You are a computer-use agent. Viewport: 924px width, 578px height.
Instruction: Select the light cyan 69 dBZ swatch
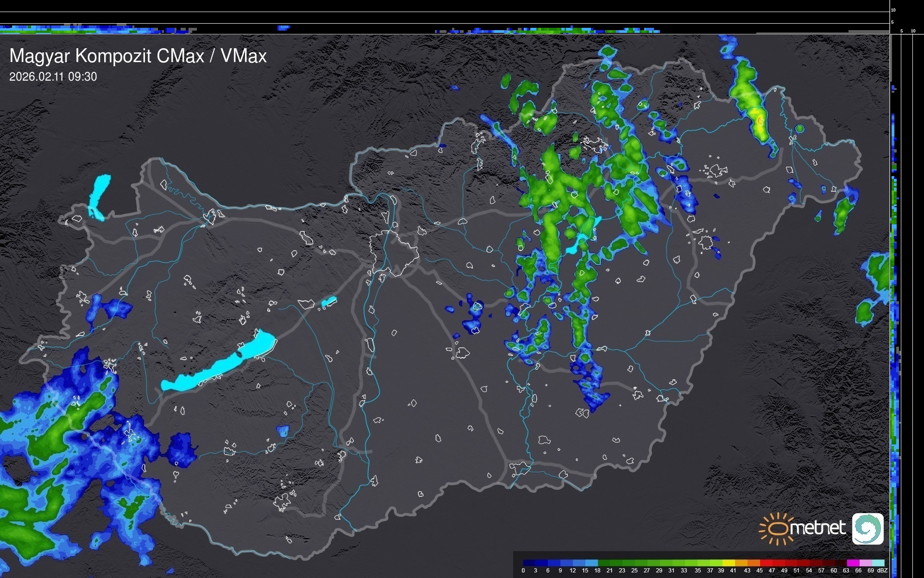coord(879,563)
